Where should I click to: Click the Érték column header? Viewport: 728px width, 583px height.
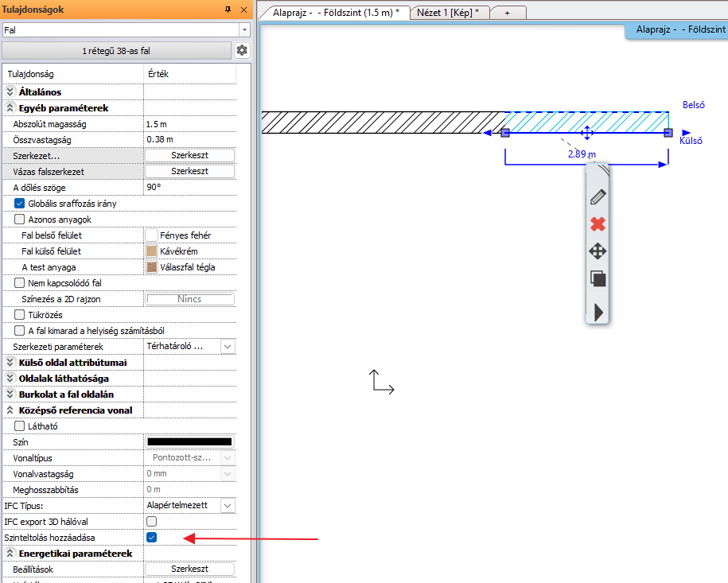click(x=158, y=74)
